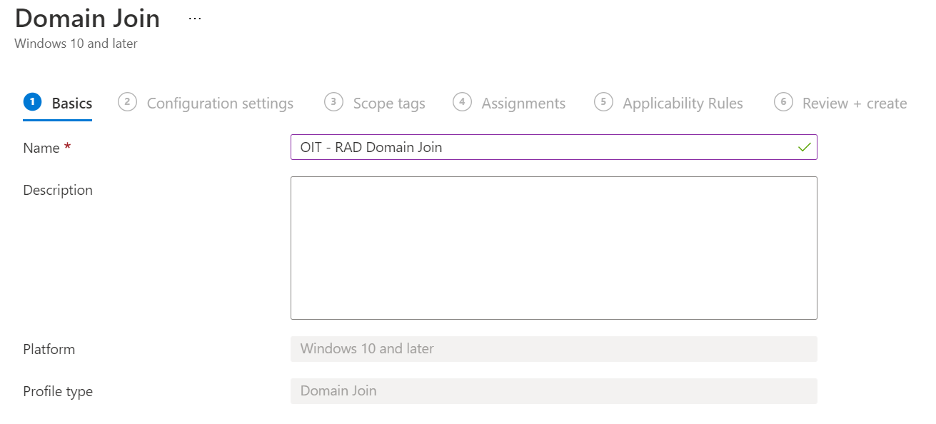Click the disabled Profile type field
The width and height of the screenshot is (936, 424).
(553, 391)
